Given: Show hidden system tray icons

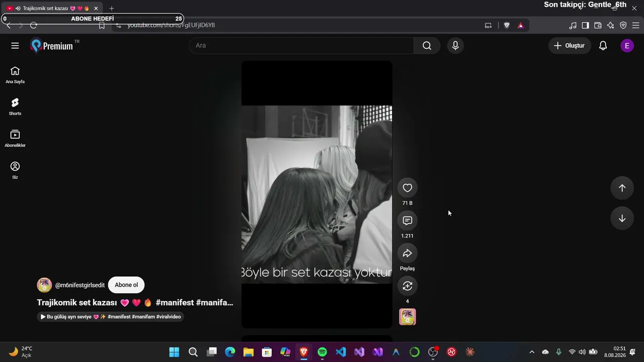Looking at the screenshot, I should pos(532,352).
